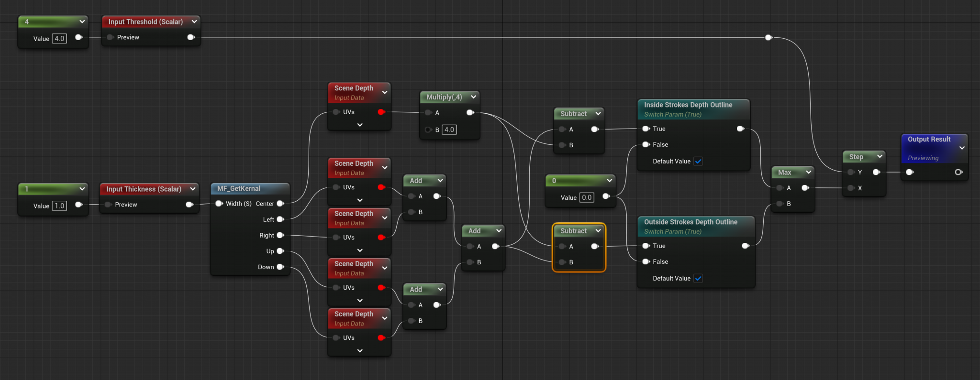Click the Preview input pin on Input Threshold
The image size is (980, 380).
pos(110,37)
